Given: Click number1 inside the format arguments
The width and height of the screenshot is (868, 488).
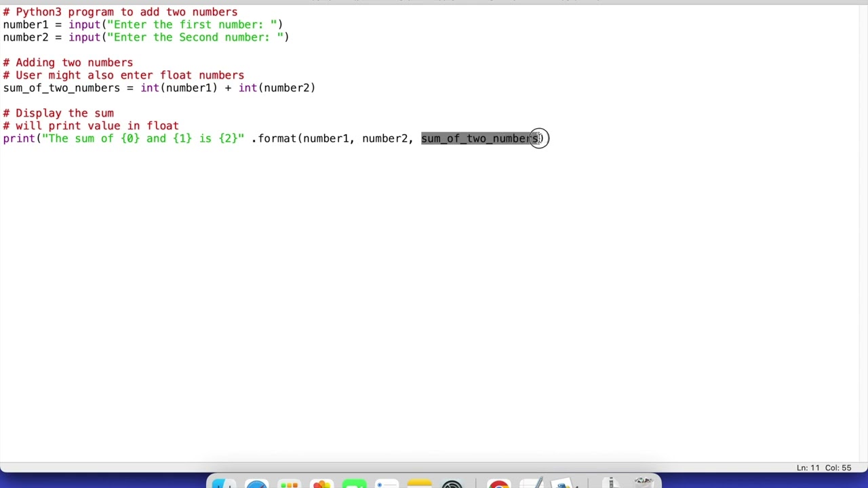Looking at the screenshot, I should click(326, 138).
